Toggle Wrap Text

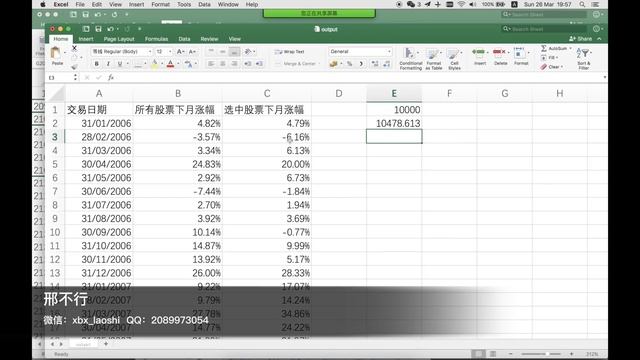tap(290, 52)
